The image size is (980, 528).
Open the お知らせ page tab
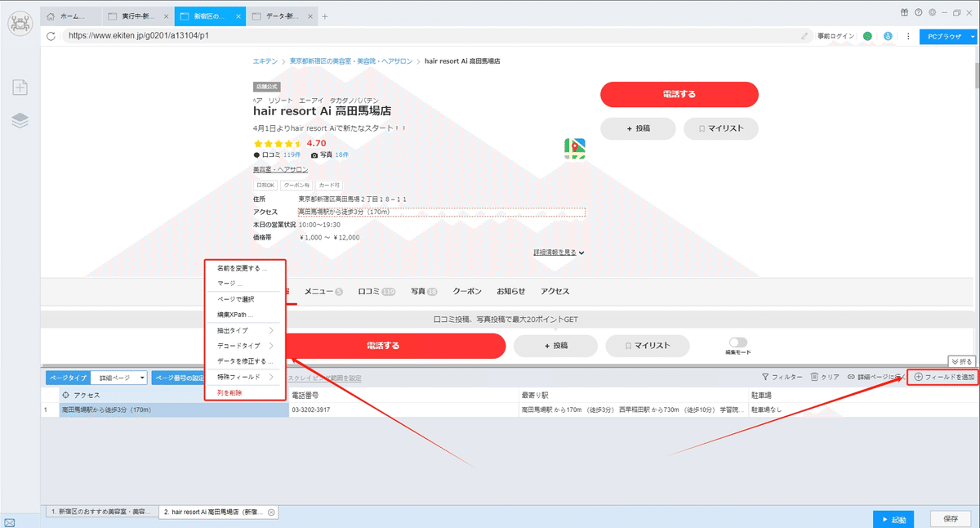(510, 292)
